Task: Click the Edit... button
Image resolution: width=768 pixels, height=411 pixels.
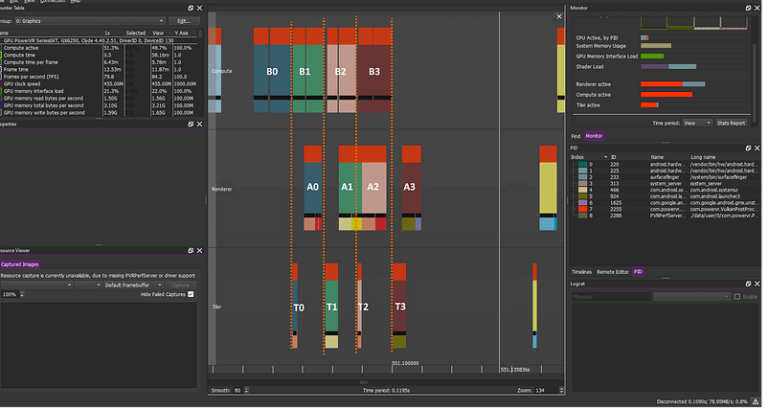Action: pyautogui.click(x=186, y=21)
